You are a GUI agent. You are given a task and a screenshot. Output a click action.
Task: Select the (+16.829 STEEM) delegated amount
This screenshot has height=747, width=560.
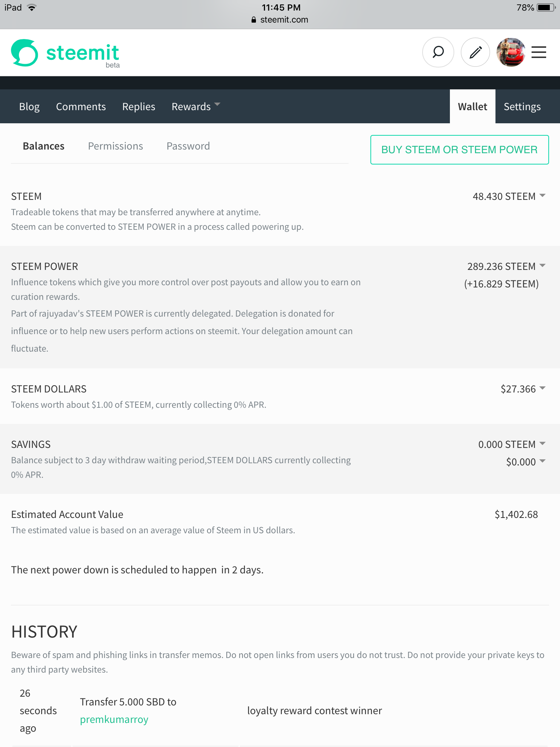tap(501, 284)
